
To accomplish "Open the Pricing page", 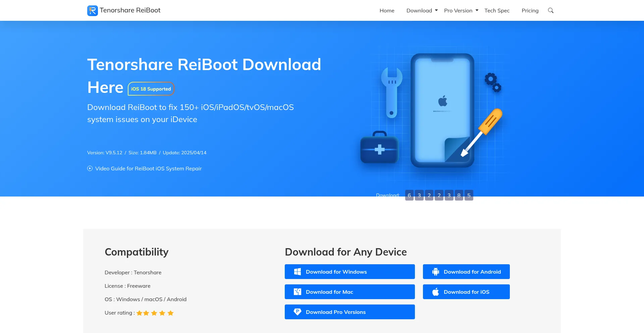I will click(530, 10).
